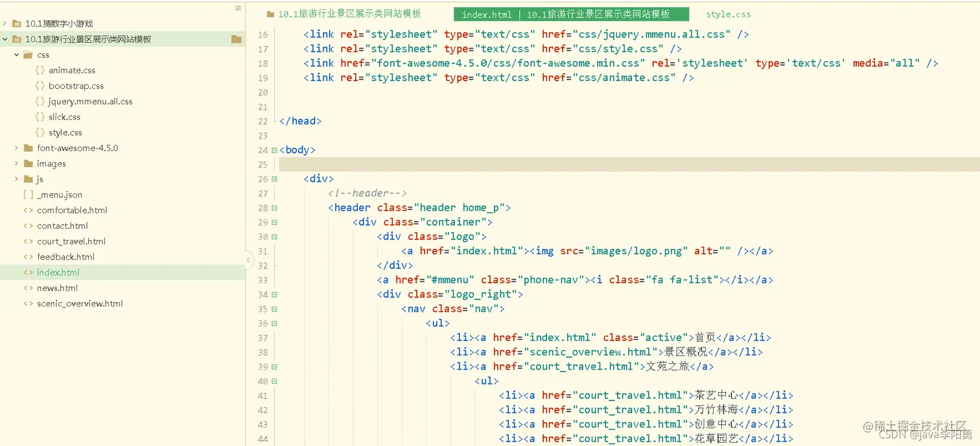The height and width of the screenshot is (446, 980).
Task: Click the js folder icon
Action: [x=28, y=179]
